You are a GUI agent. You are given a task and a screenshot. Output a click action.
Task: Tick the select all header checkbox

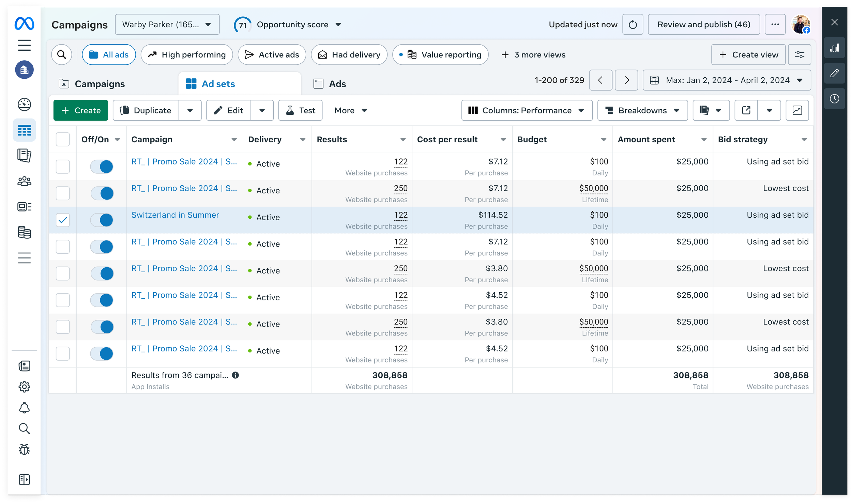[63, 139]
